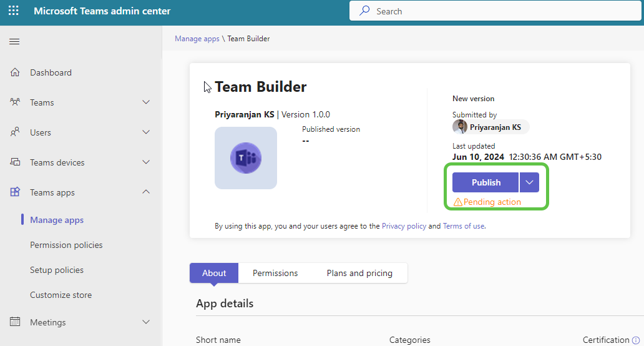Image resolution: width=644 pixels, height=346 pixels.
Task: Click the Certification info icon
Action: (x=636, y=340)
